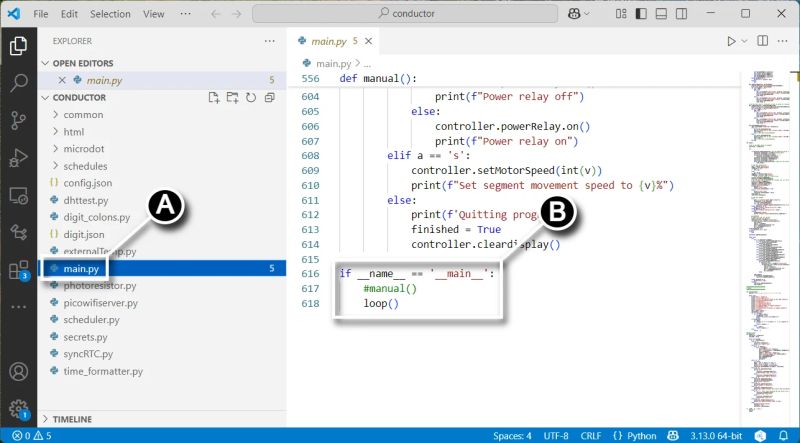800x443 pixels.
Task: Run the Python file with play button
Action: (731, 41)
